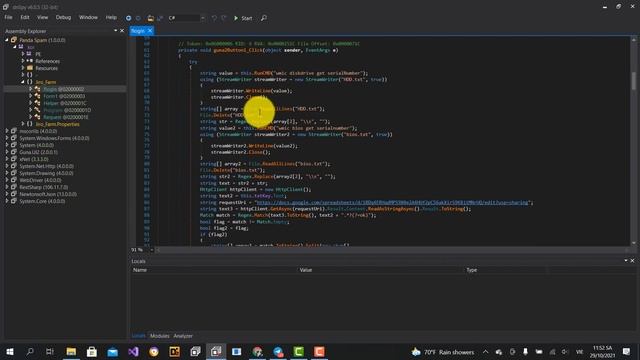Open Assembly Explorer panel options dropdown
The width and height of the screenshot is (640, 360).
coord(116,31)
